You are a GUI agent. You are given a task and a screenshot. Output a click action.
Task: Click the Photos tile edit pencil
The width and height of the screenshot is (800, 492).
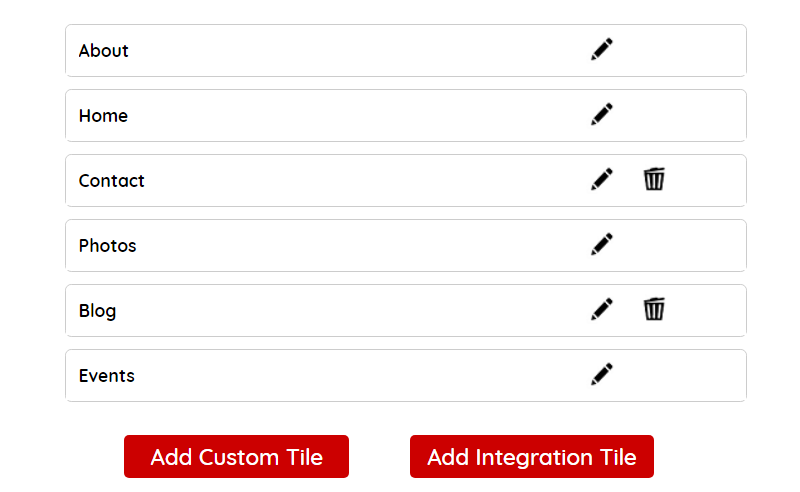(x=602, y=244)
